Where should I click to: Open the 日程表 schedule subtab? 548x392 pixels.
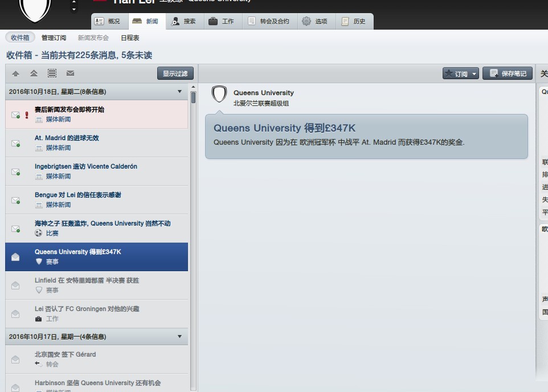point(130,38)
